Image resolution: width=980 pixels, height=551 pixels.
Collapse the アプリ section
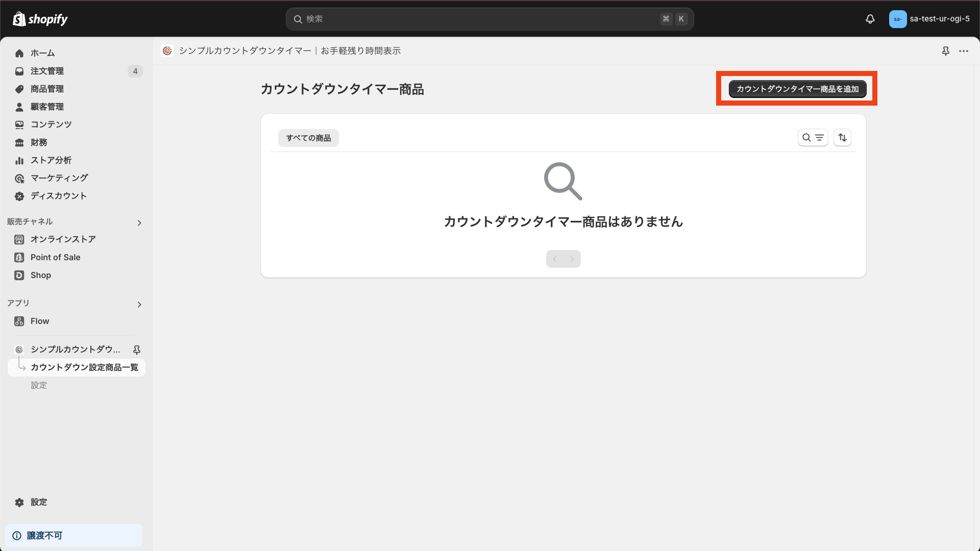[x=139, y=304]
